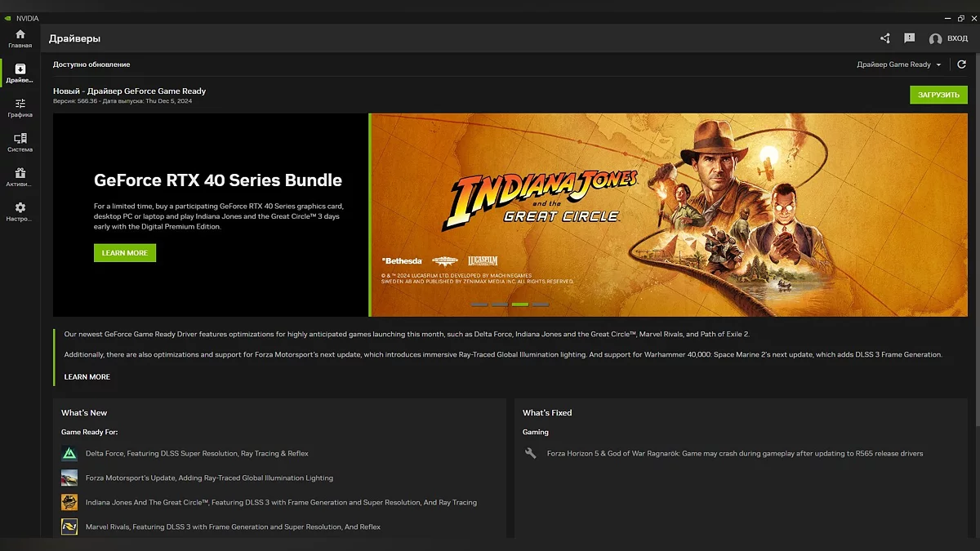Image resolution: width=980 pixels, height=551 pixels.
Task: Click the Marvel Rivals game icon
Action: click(69, 527)
